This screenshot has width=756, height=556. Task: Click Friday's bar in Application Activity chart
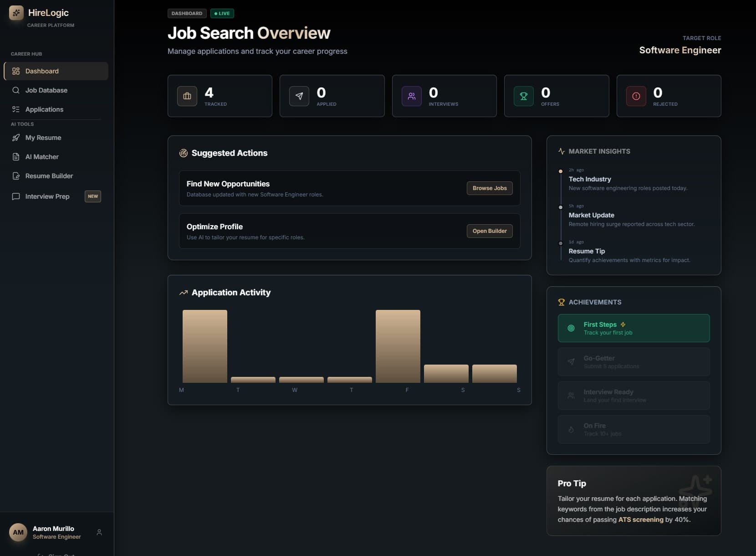click(398, 346)
